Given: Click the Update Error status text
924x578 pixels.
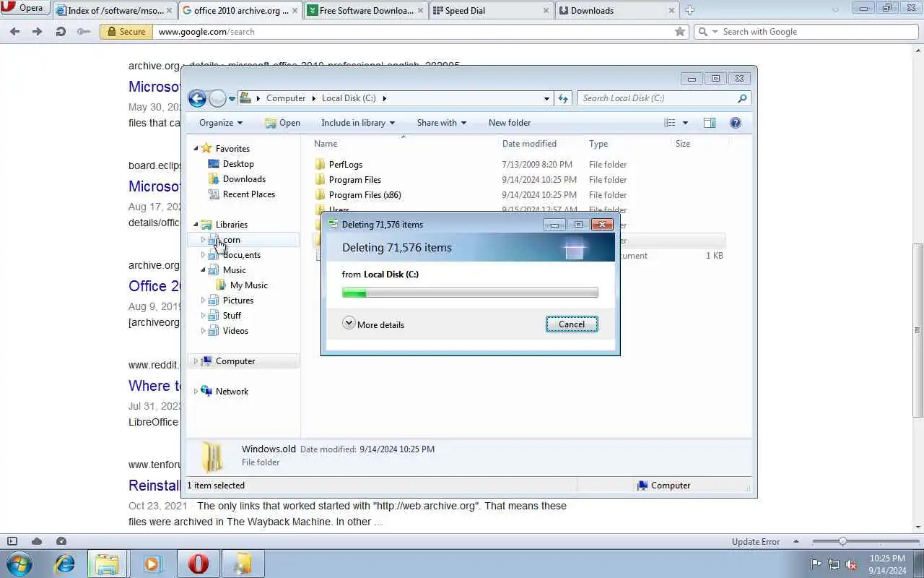Looking at the screenshot, I should [756, 541].
